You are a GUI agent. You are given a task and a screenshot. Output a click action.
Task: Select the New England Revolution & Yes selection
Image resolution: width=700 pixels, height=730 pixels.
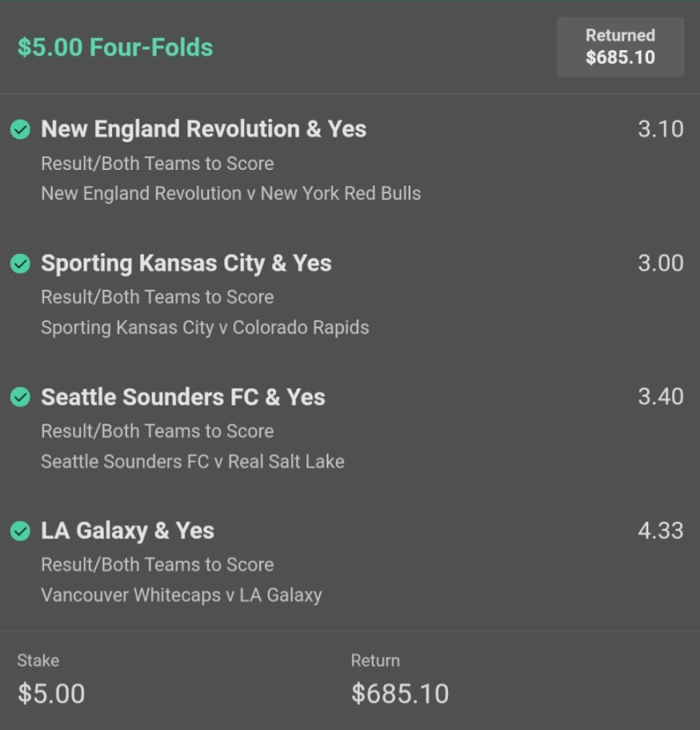204,129
